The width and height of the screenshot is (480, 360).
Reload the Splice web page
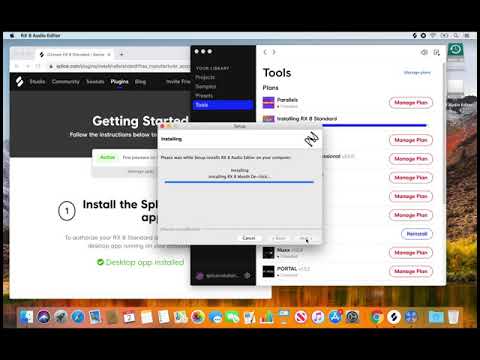click(38, 66)
